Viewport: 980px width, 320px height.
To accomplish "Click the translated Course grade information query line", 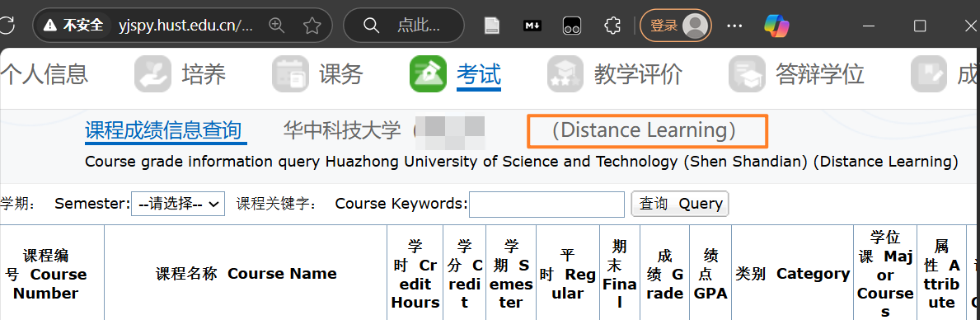I will (x=521, y=162).
